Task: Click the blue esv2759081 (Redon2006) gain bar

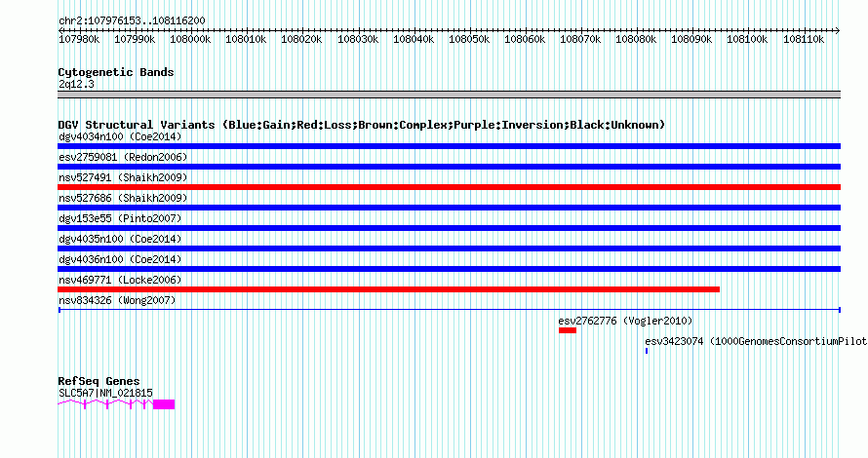Action: pyautogui.click(x=449, y=167)
